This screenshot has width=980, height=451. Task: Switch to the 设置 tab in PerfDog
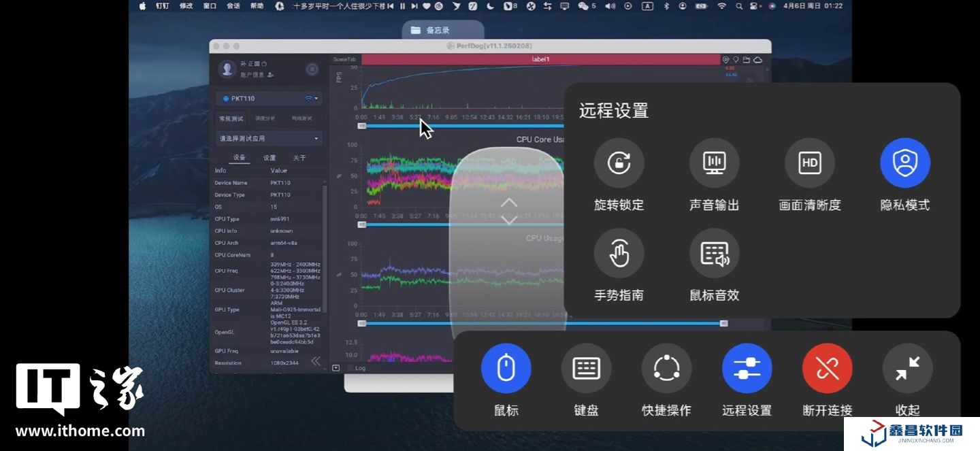[269, 158]
